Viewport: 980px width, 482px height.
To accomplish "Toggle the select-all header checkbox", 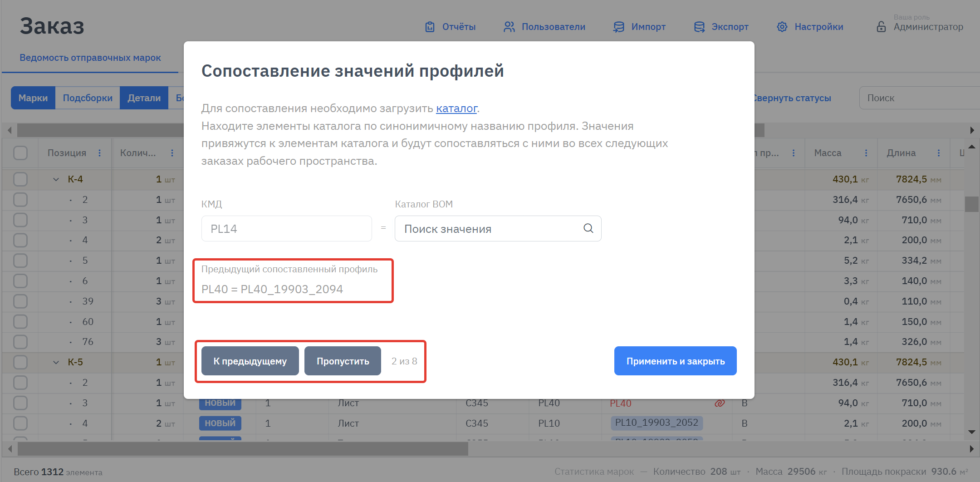I will pyautogui.click(x=20, y=153).
